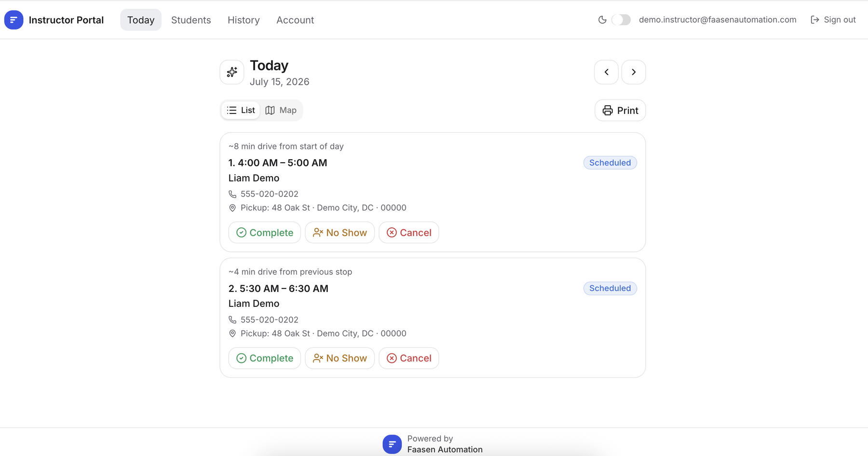Select the List view option
This screenshot has height=456, width=868.
pyautogui.click(x=241, y=110)
